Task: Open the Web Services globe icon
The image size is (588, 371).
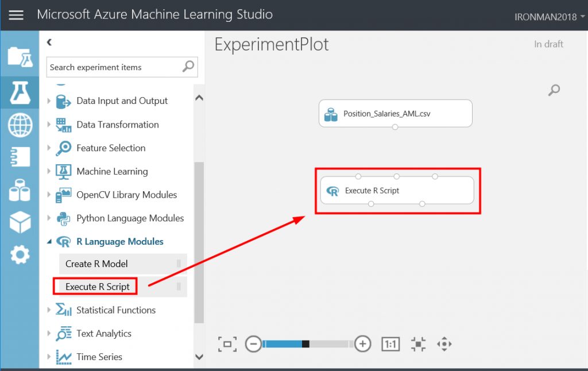Action: 20,125
